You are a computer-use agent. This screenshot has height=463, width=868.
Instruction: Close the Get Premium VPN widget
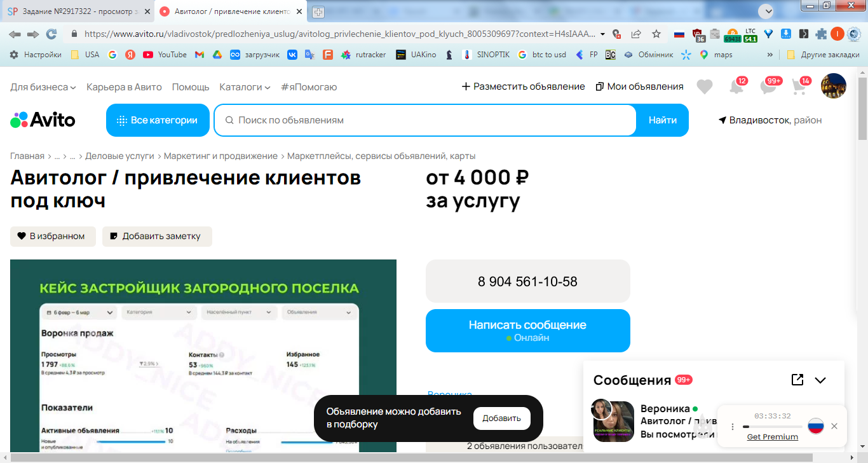point(834,426)
